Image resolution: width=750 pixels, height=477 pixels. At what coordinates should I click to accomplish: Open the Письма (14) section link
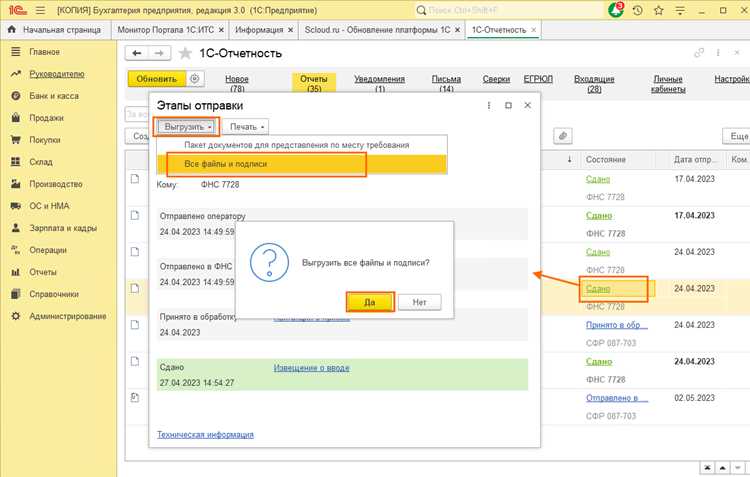click(x=446, y=83)
